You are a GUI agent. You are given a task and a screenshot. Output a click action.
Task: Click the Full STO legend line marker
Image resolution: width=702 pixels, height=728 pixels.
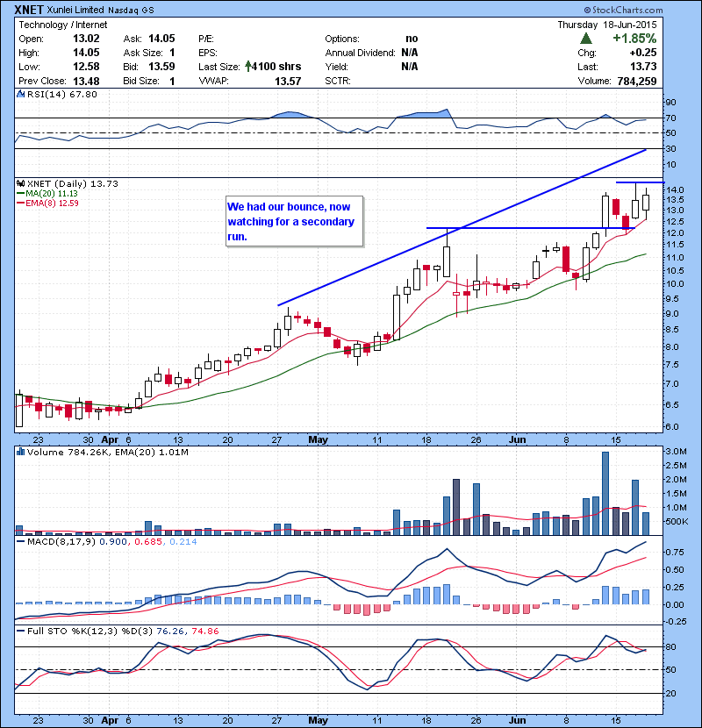pos(20,631)
